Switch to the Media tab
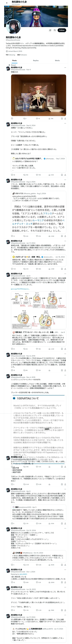 (57, 61)
